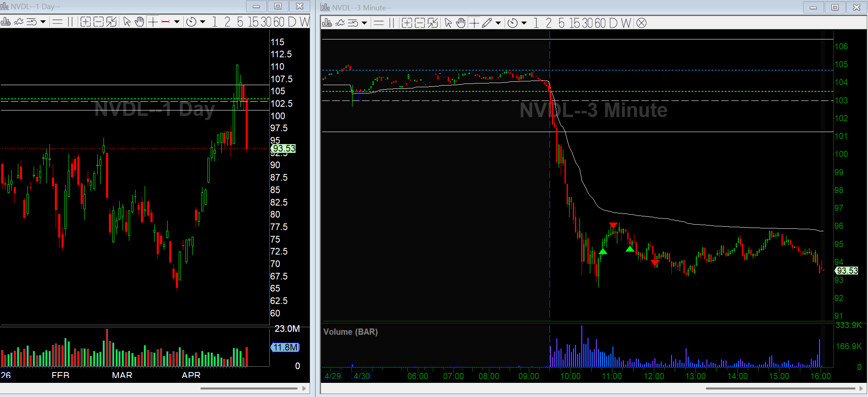
Task: Select vertical line tool in 1 Day window
Action: coord(70,22)
